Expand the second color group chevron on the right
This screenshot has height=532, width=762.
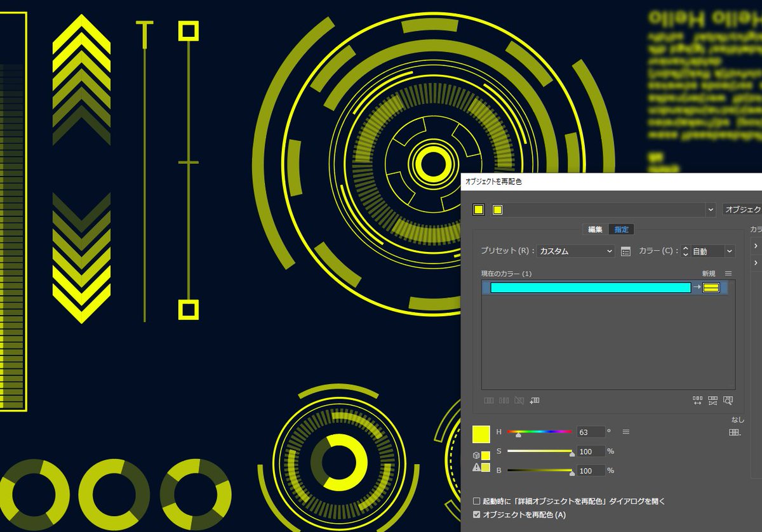point(756,263)
